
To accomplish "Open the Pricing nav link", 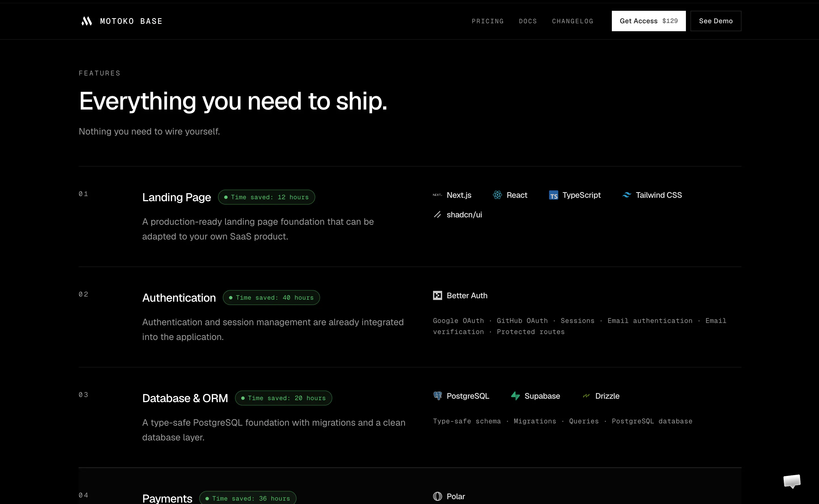I will tap(488, 21).
